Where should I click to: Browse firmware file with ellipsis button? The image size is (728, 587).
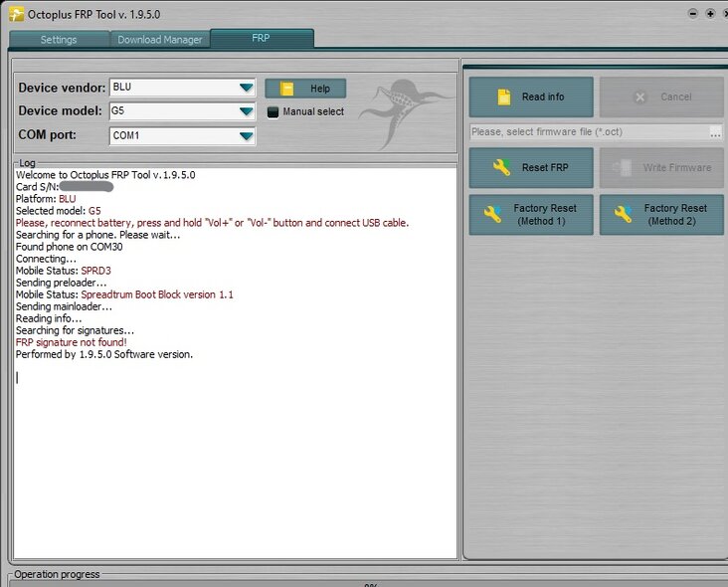[715, 132]
